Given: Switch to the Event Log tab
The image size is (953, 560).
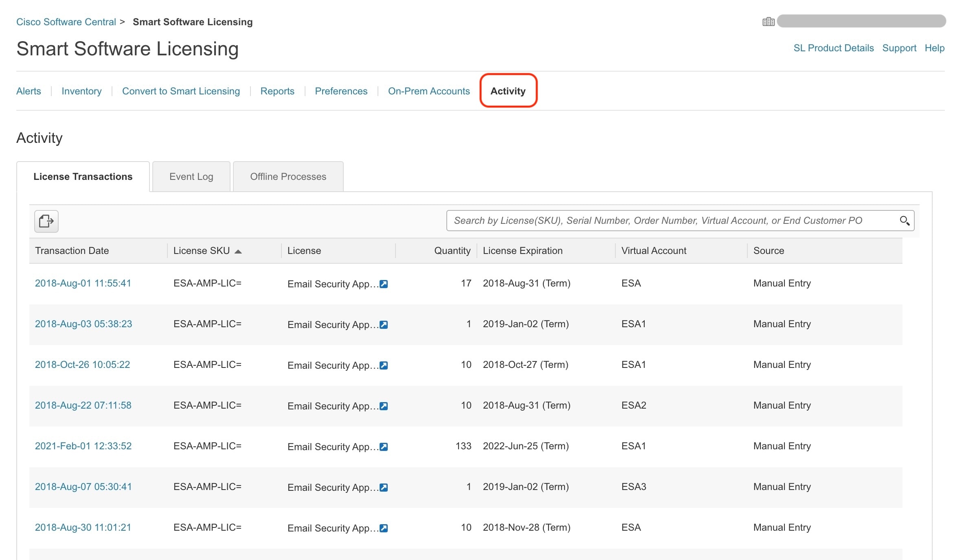Looking at the screenshot, I should click(191, 177).
